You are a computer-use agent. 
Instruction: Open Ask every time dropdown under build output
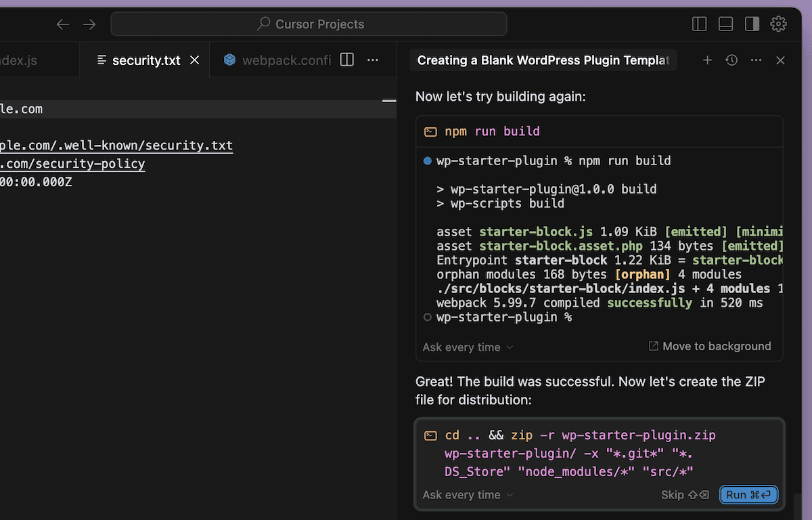pos(468,347)
